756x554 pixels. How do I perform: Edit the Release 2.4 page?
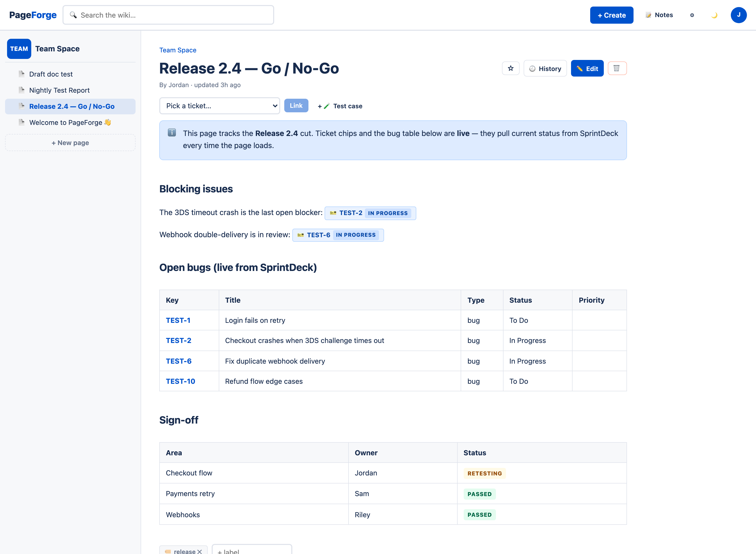(587, 68)
